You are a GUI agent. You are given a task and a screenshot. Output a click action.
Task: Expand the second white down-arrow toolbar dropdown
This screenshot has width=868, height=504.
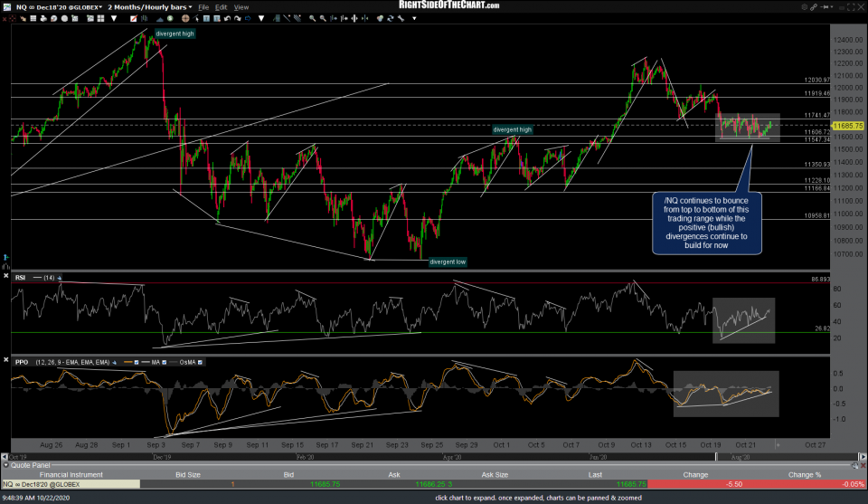(x=261, y=18)
